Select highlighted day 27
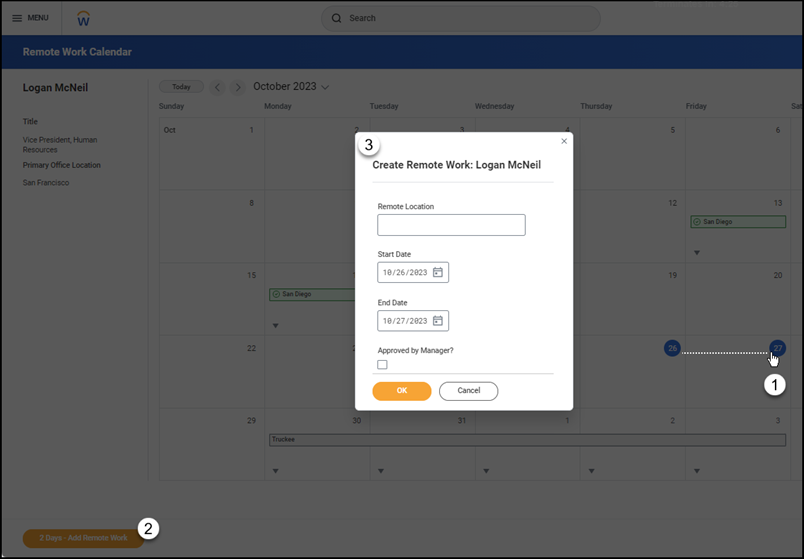 point(778,348)
